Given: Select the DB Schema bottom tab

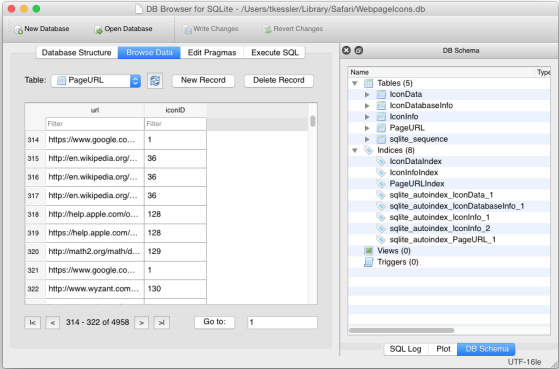Looking at the screenshot, I should tap(487, 349).
